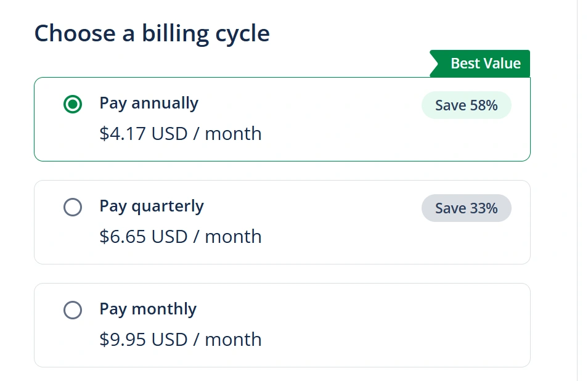Image resolution: width=588 pixels, height=381 pixels.
Task: Click the Save 33% badge
Action: tap(466, 208)
